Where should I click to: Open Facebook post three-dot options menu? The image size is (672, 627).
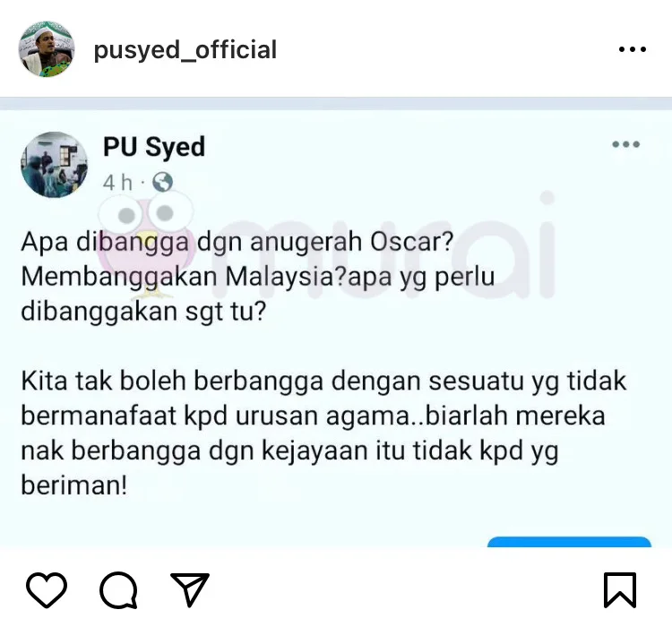click(x=625, y=144)
